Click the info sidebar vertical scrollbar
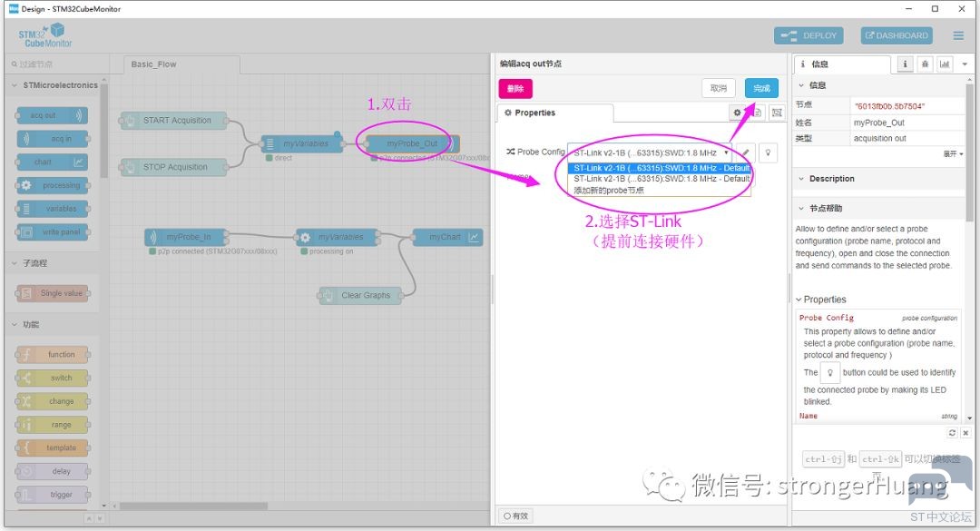Viewport: 980px width, 531px height. click(x=969, y=152)
